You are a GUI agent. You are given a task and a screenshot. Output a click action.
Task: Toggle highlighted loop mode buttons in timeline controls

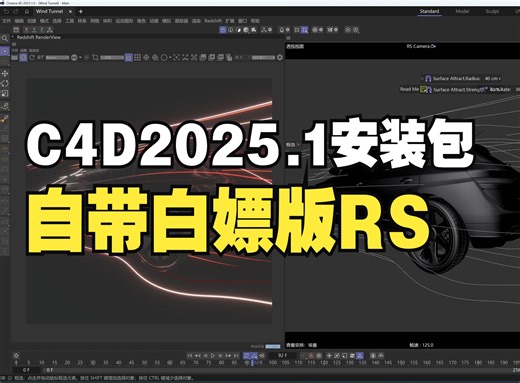(x=250, y=356)
